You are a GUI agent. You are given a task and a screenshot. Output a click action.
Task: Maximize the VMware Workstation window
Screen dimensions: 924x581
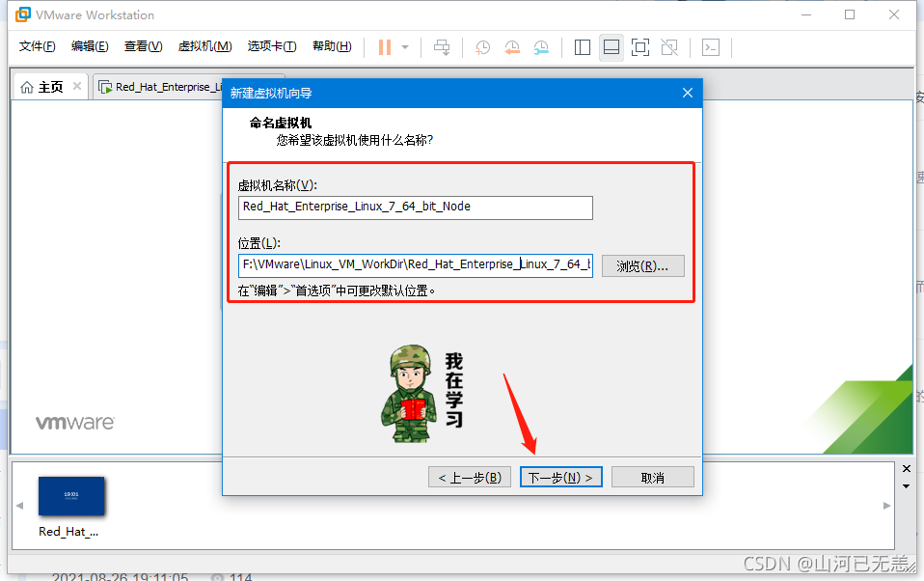pos(850,14)
